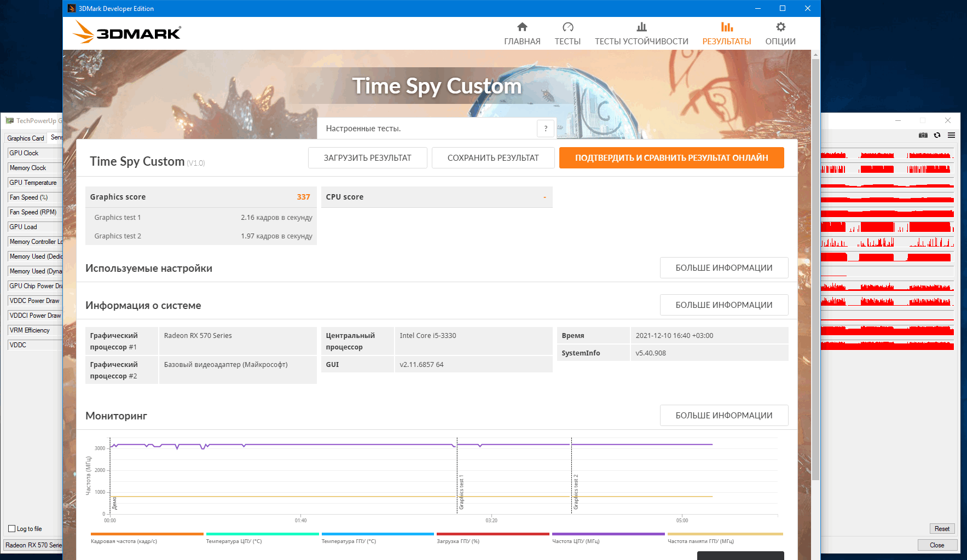Open the ТЕСТЫ gauge icon
The height and width of the screenshot is (560, 967).
[568, 27]
